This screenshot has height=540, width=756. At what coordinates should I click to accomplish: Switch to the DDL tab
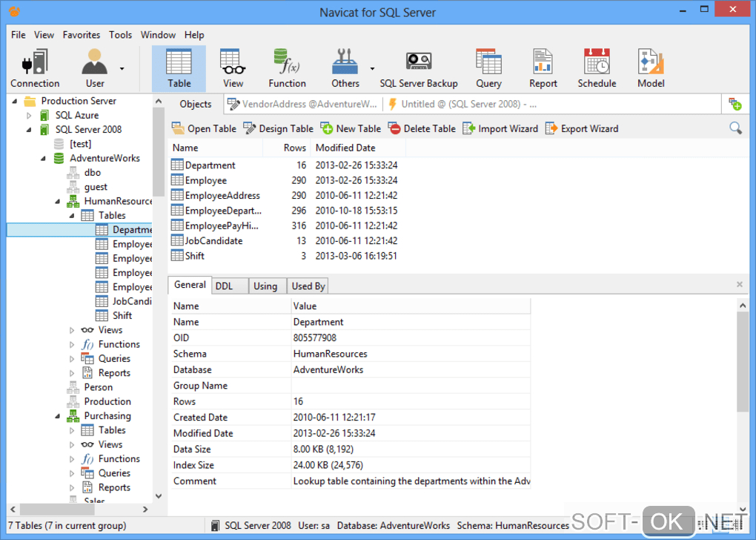(x=230, y=286)
